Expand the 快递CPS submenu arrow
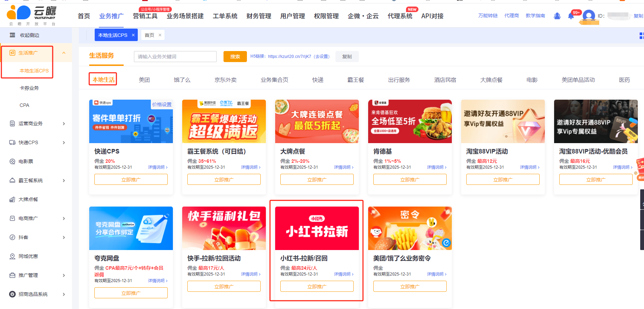This screenshot has width=644, height=309. point(64,142)
